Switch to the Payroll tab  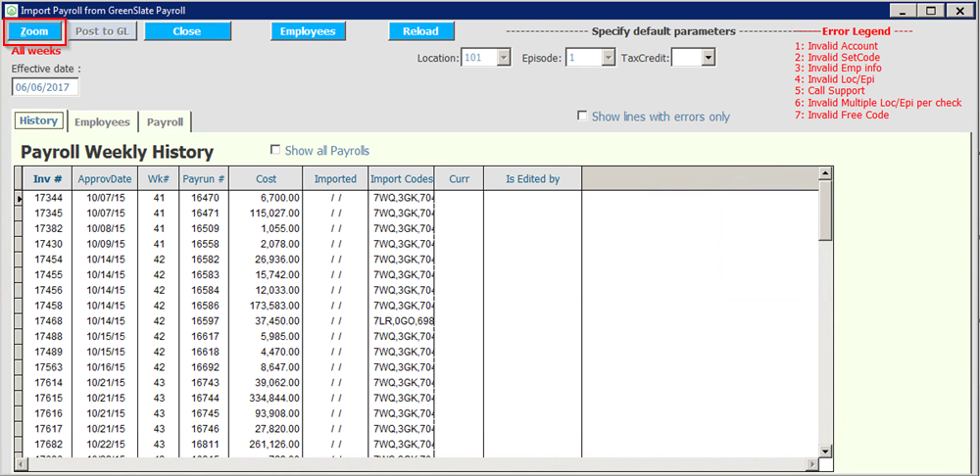click(x=165, y=121)
